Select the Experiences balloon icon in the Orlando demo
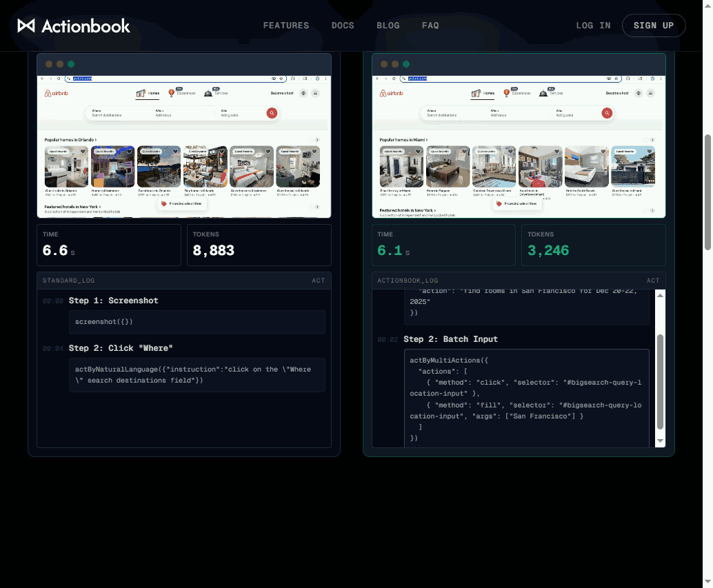 click(172, 93)
